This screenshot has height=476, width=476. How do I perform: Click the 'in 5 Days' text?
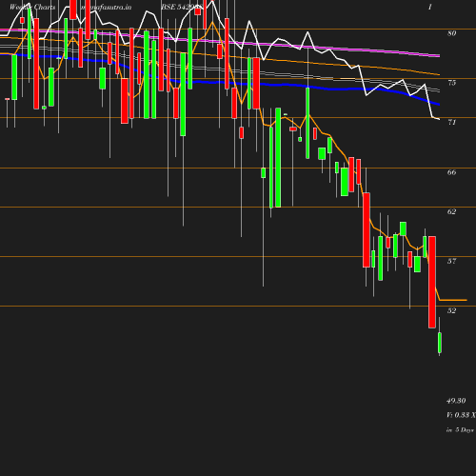point(460,430)
